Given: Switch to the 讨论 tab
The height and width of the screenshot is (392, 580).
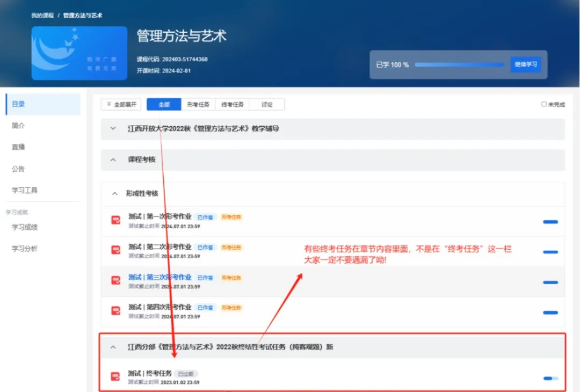Looking at the screenshot, I should pyautogui.click(x=267, y=104).
